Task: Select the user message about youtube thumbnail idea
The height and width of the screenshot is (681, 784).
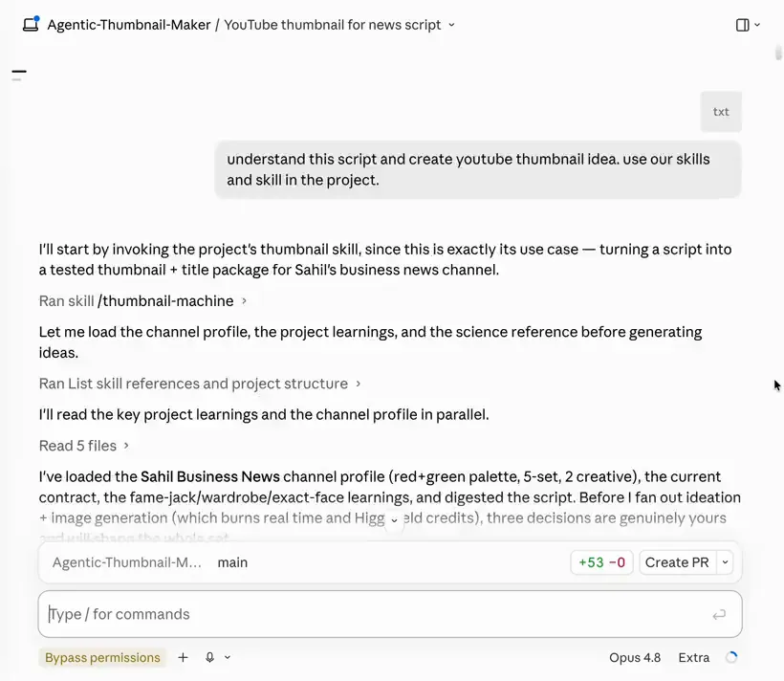Action: pyautogui.click(x=478, y=169)
